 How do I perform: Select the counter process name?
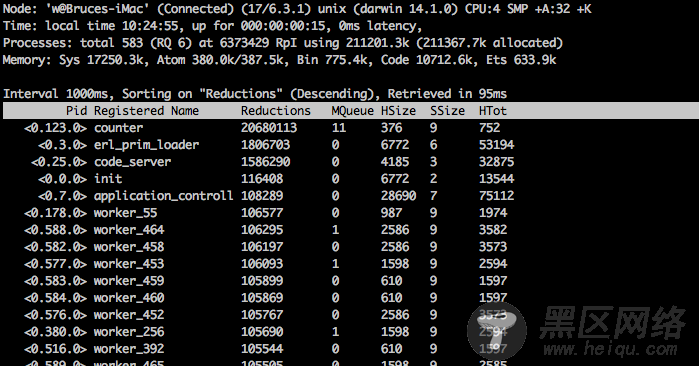click(x=119, y=128)
